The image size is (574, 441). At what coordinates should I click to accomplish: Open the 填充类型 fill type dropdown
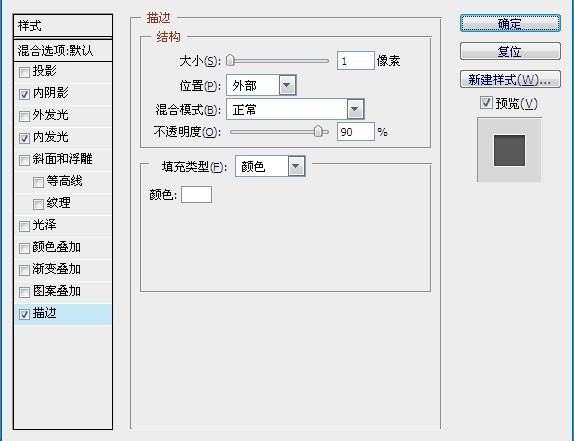point(270,167)
